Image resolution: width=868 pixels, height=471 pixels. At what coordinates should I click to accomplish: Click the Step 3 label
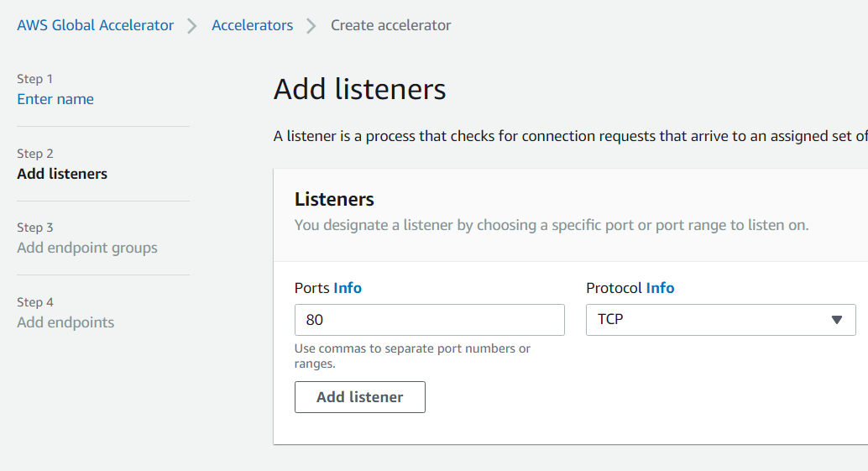tap(34, 228)
